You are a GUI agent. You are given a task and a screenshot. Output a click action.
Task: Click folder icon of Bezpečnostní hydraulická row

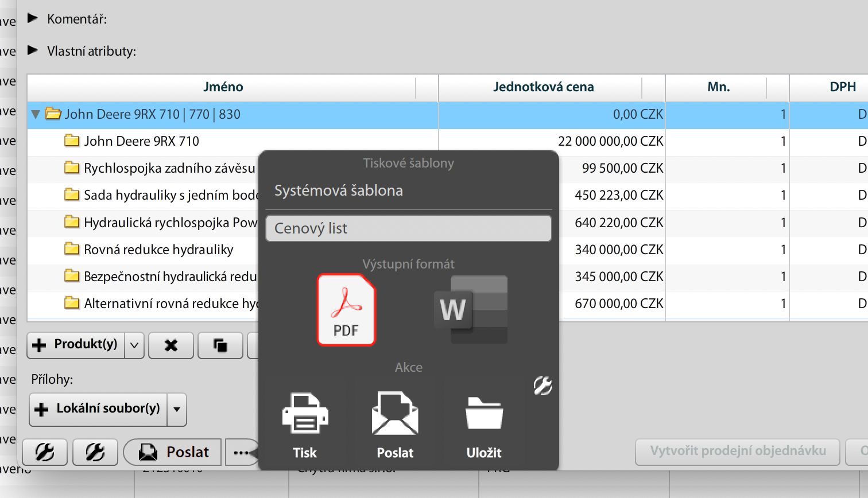(x=72, y=276)
